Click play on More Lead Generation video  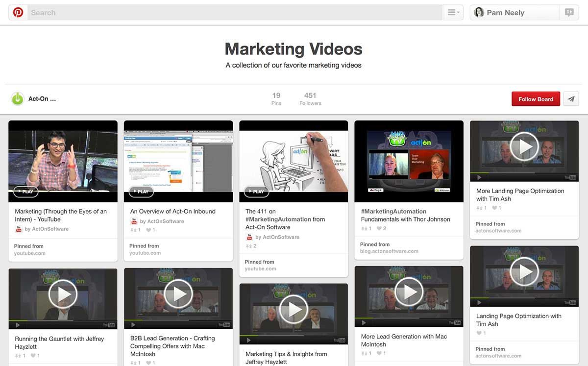pos(409,292)
